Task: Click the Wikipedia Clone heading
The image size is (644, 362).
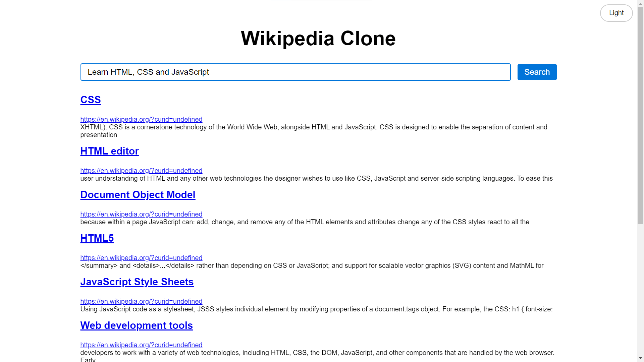Action: (x=318, y=39)
